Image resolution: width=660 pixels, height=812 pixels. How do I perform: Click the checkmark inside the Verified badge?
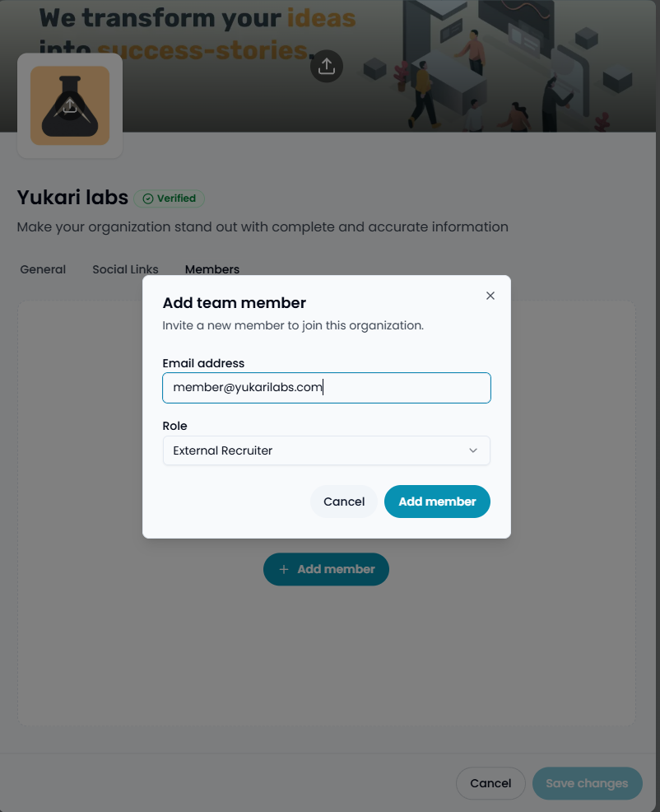click(x=147, y=198)
